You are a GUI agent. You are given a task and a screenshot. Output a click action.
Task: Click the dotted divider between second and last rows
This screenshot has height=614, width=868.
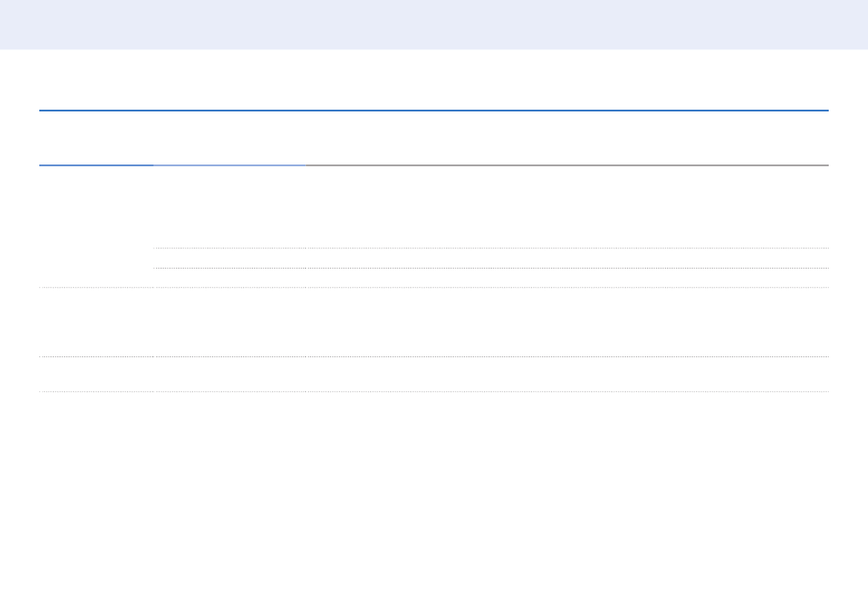click(x=434, y=356)
